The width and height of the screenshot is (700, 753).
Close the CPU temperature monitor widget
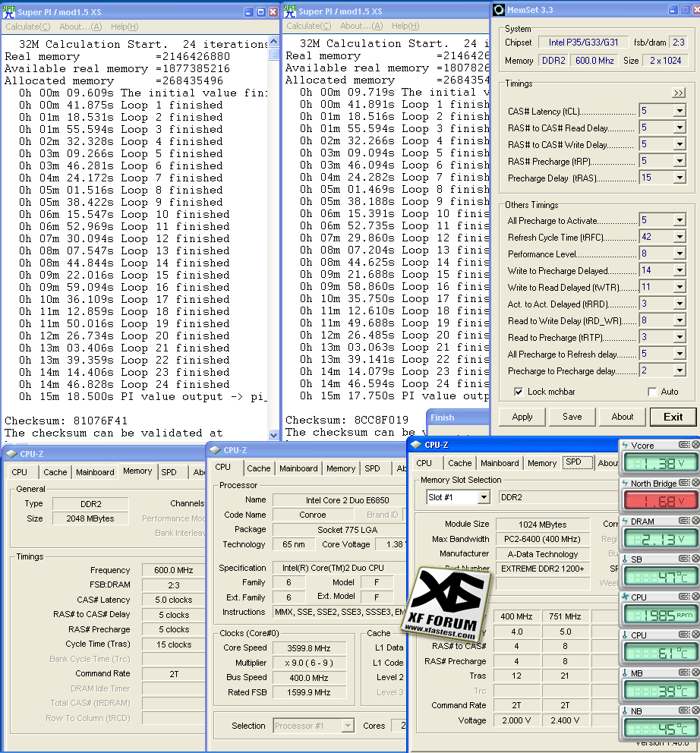click(x=694, y=635)
